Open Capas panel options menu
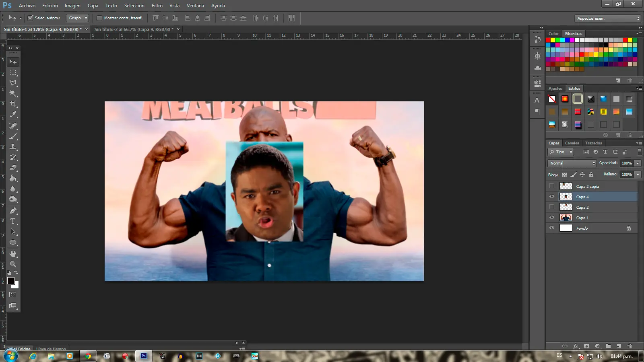The image size is (644, 362). point(639,143)
